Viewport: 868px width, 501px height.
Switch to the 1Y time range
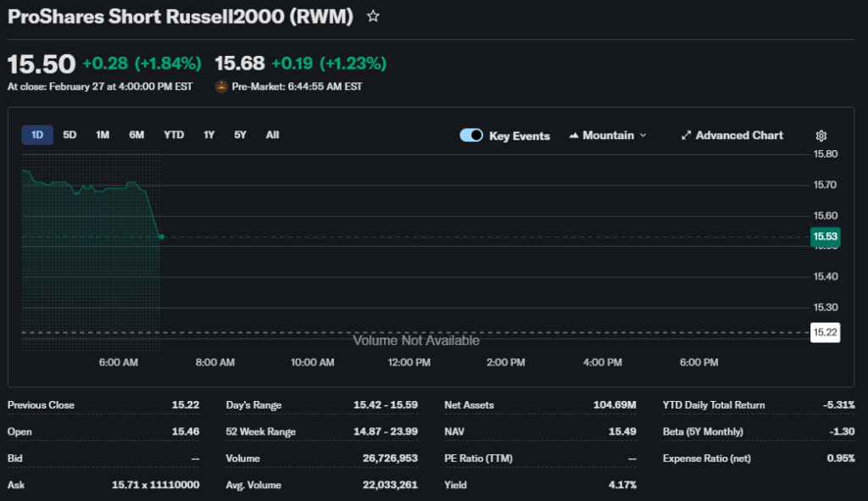[x=209, y=135]
